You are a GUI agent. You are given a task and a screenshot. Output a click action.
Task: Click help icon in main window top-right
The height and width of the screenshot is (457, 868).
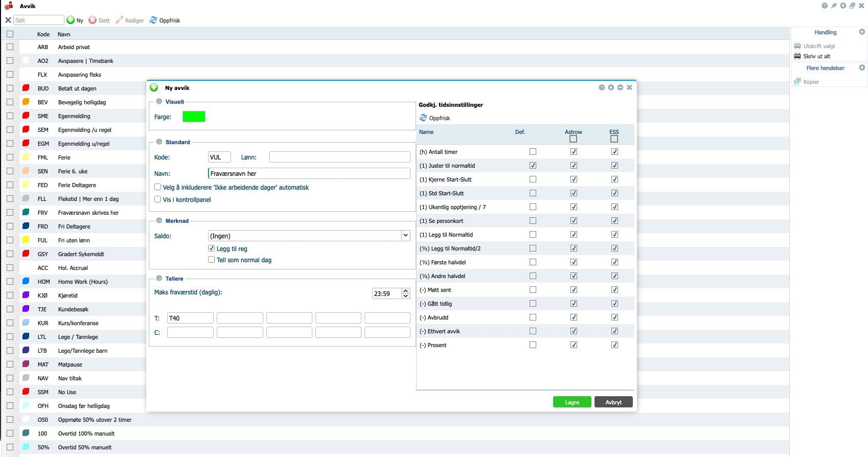(825, 6)
